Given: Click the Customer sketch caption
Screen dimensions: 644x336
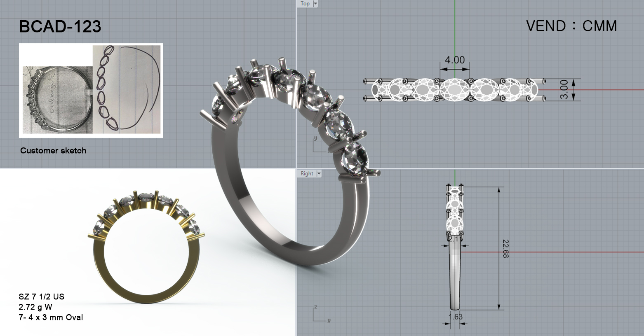Looking at the screenshot, I should (x=53, y=151).
